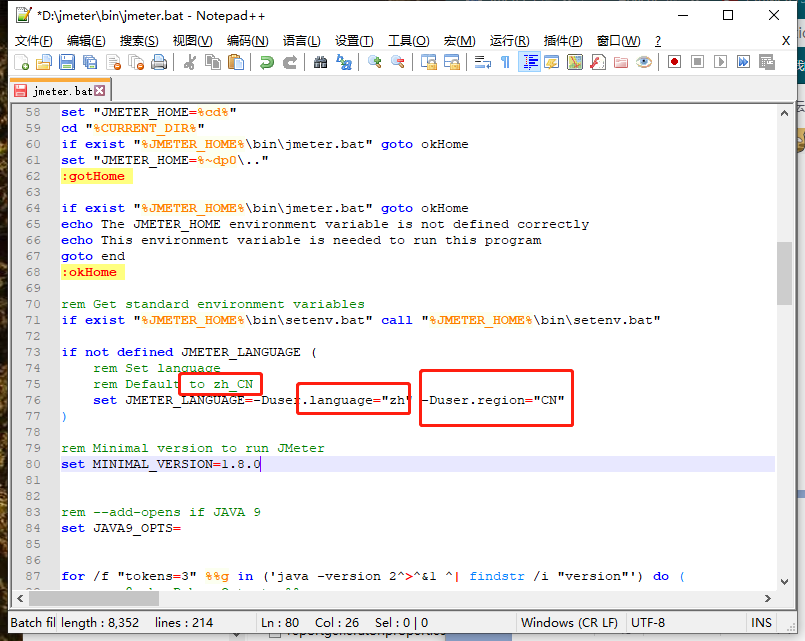Screen dimensions: 805x641
Task: Open the 搜索(S) menu
Action: pyautogui.click(x=139, y=41)
